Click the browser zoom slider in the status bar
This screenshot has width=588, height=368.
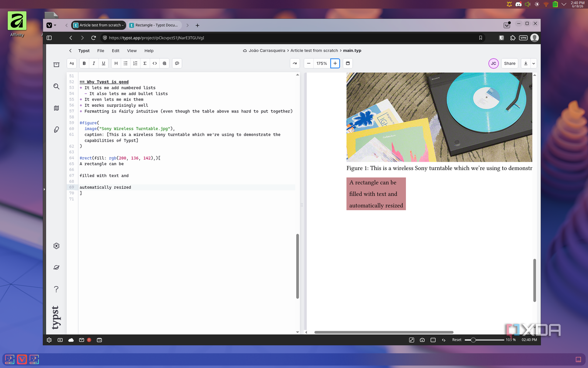coord(484,340)
